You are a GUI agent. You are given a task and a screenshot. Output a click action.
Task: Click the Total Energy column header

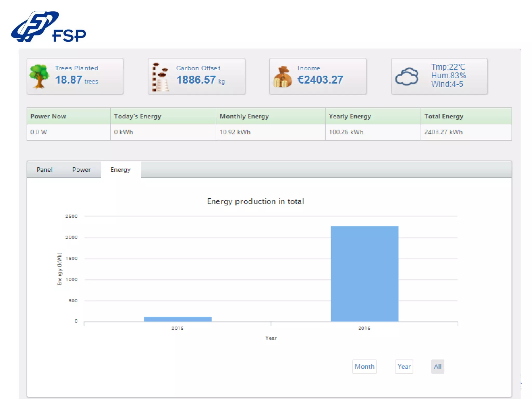(x=444, y=116)
